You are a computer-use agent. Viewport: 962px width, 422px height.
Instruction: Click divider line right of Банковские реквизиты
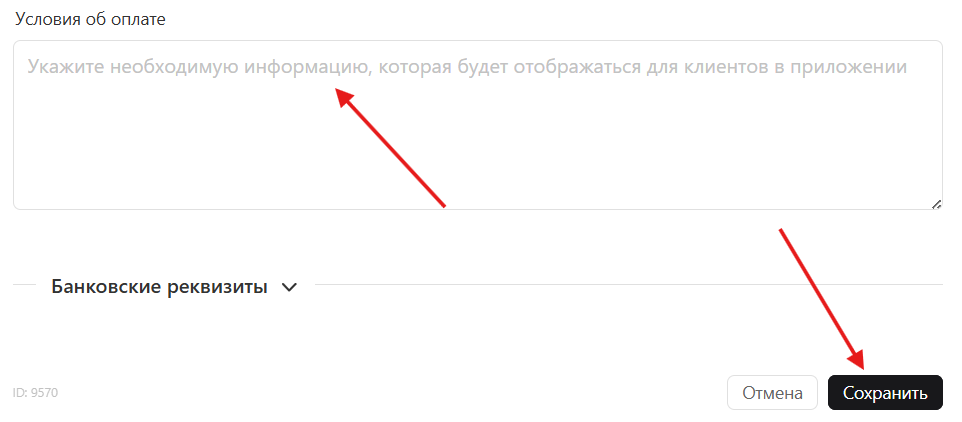tap(629, 285)
